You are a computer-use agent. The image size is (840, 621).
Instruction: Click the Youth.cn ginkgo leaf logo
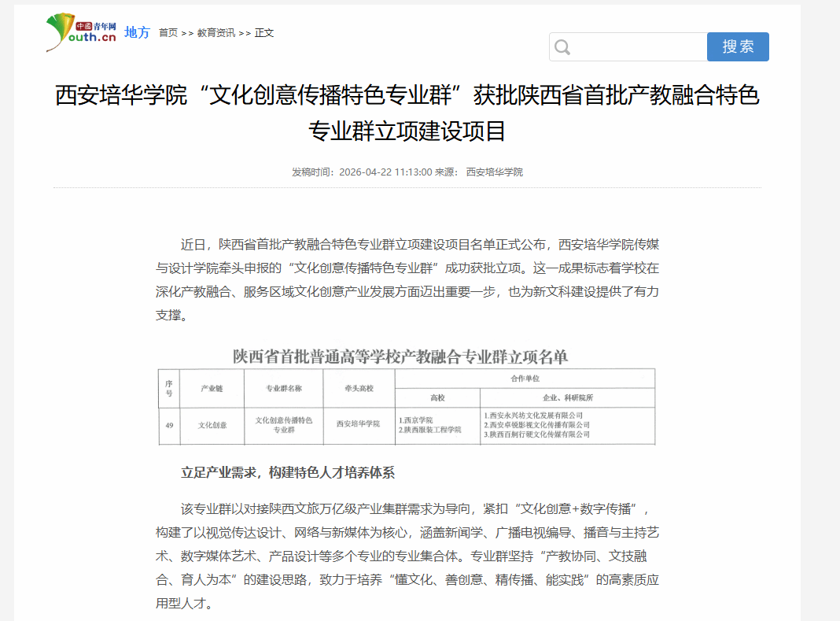click(x=81, y=32)
